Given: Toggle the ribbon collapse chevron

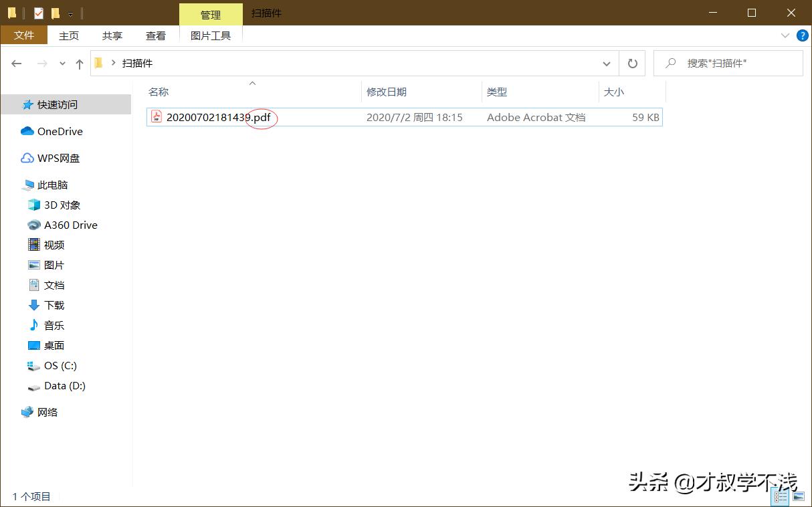Looking at the screenshot, I should (x=785, y=35).
